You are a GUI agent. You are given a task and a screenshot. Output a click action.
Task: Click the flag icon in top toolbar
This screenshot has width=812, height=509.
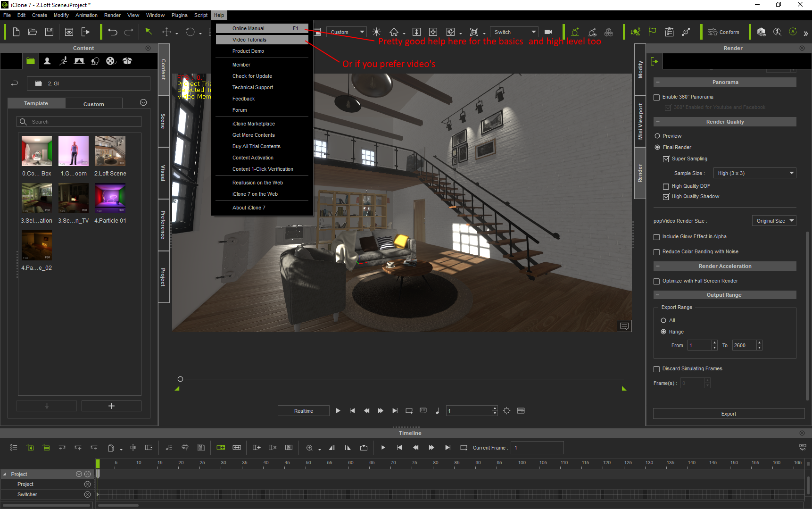click(652, 32)
